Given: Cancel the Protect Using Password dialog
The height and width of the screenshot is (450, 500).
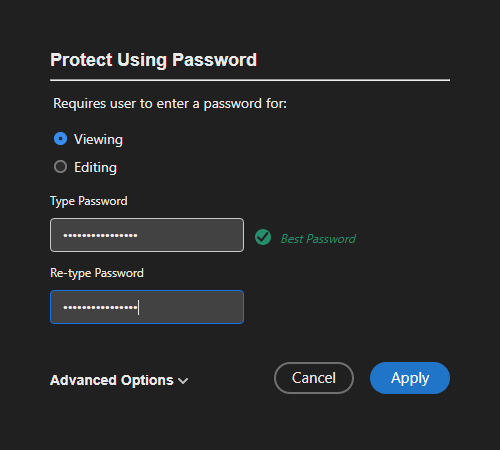Looking at the screenshot, I should pos(314,378).
